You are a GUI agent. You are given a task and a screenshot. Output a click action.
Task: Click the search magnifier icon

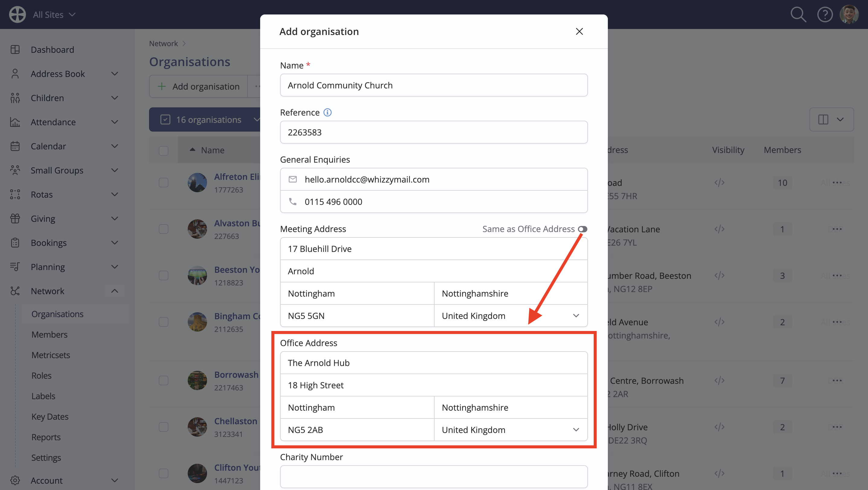(798, 14)
